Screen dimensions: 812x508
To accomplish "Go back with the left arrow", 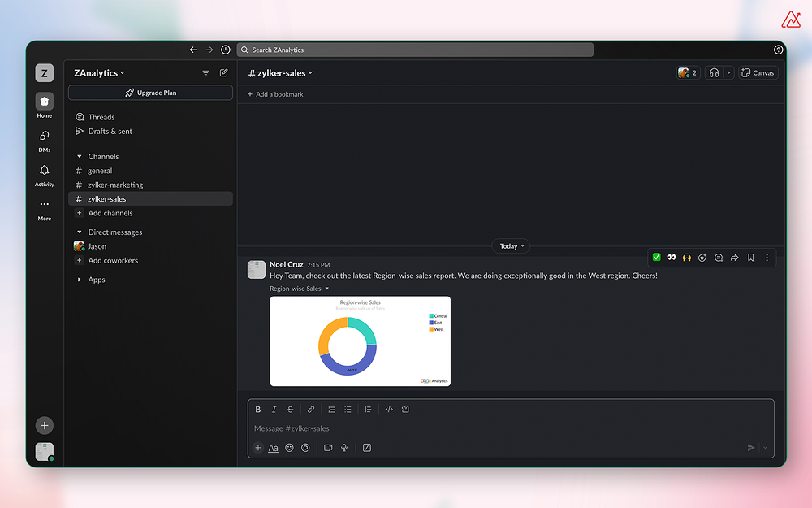I will 193,50.
